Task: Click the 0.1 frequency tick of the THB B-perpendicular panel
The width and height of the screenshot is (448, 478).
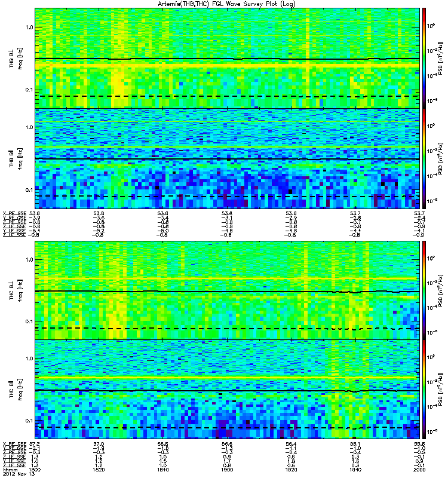Action: (29, 90)
